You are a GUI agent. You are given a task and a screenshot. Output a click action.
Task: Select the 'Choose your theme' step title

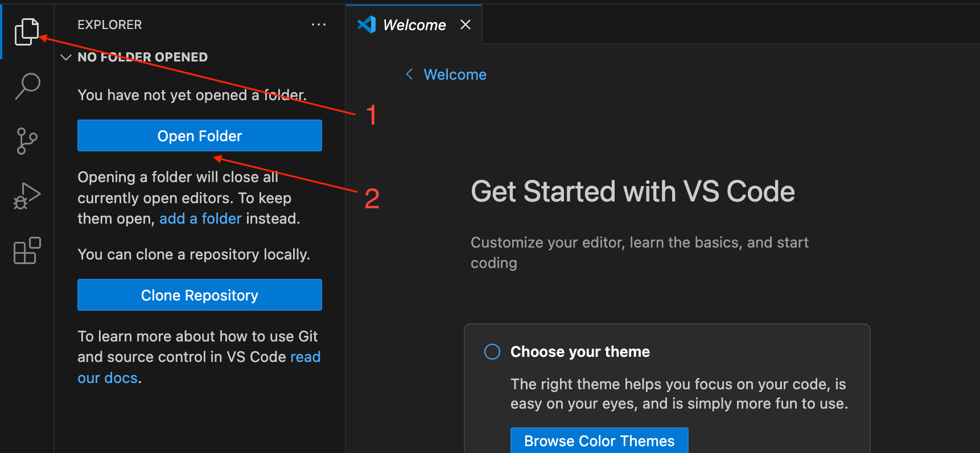(x=579, y=352)
